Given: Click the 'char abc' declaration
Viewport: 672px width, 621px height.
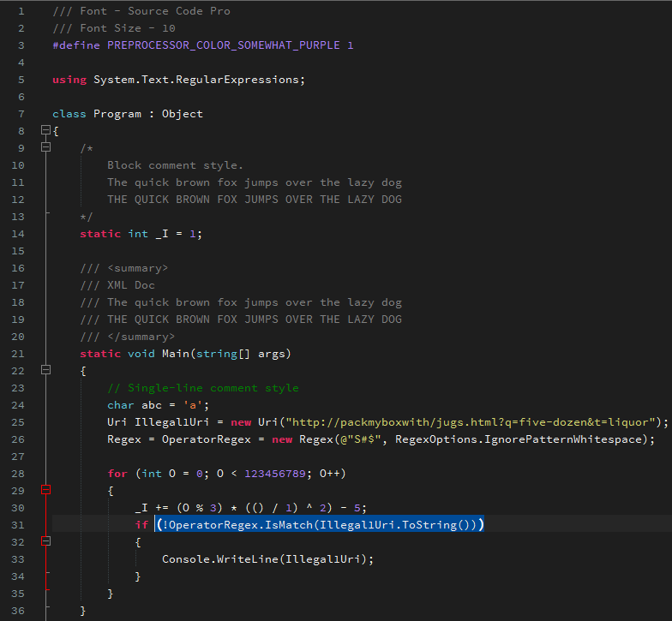Looking at the screenshot, I should click(x=137, y=405).
